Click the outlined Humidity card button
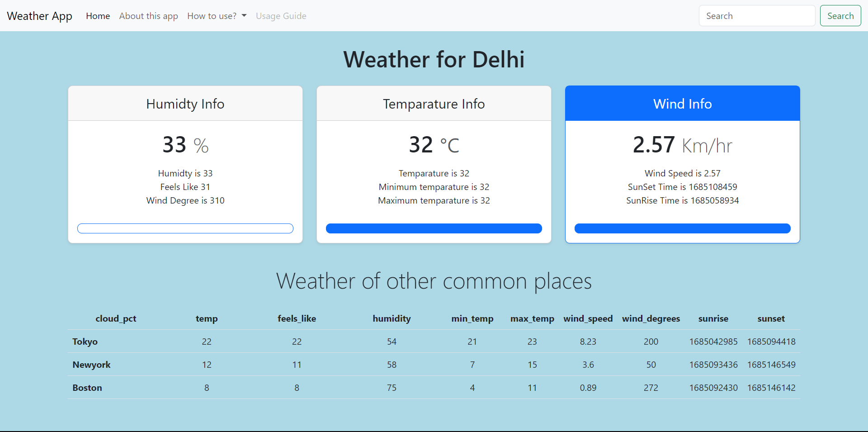The height and width of the screenshot is (432, 868). [x=185, y=228]
